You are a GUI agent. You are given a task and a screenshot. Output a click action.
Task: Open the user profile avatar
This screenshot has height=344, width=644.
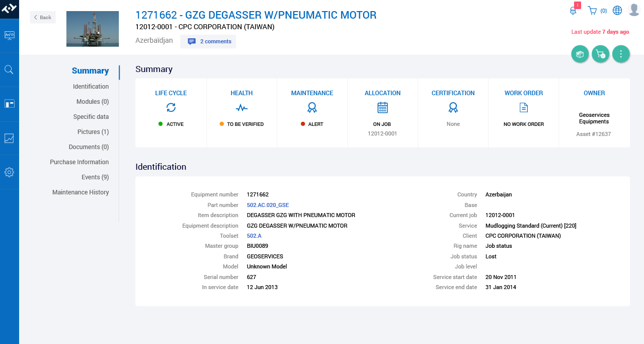(634, 10)
